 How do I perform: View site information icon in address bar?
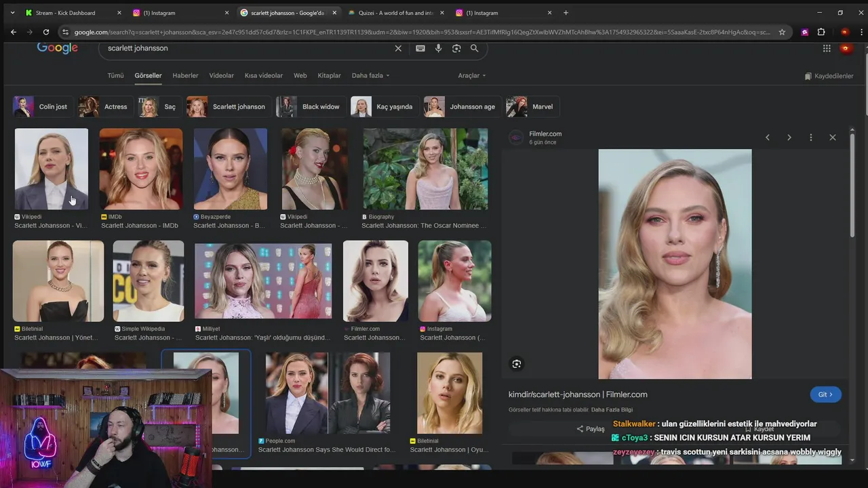[x=65, y=32]
